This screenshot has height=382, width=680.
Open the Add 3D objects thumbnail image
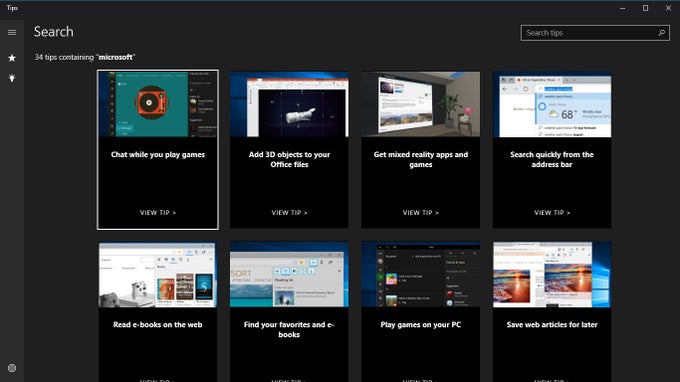click(289, 104)
